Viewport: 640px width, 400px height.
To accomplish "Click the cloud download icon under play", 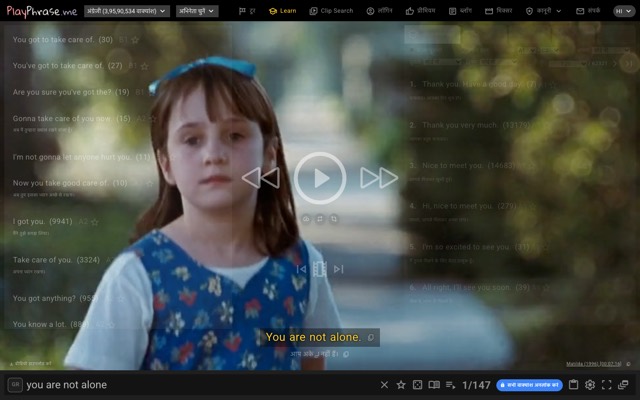I will pyautogui.click(x=306, y=219).
